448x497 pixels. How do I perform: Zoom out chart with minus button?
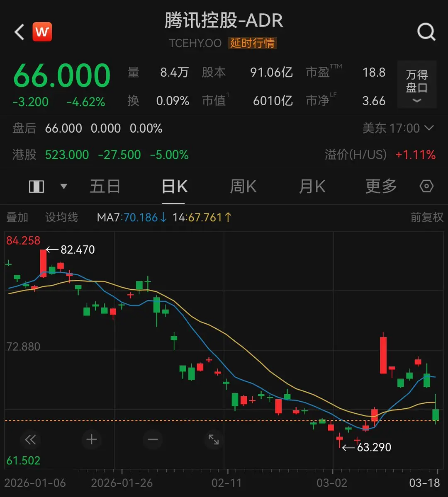[153, 439]
